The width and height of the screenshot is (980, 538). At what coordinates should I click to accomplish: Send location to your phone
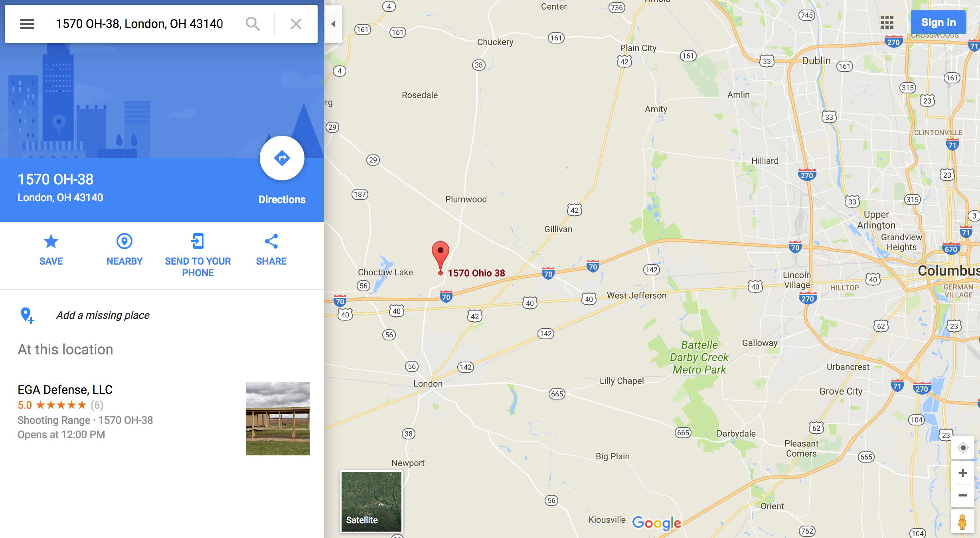[198, 255]
